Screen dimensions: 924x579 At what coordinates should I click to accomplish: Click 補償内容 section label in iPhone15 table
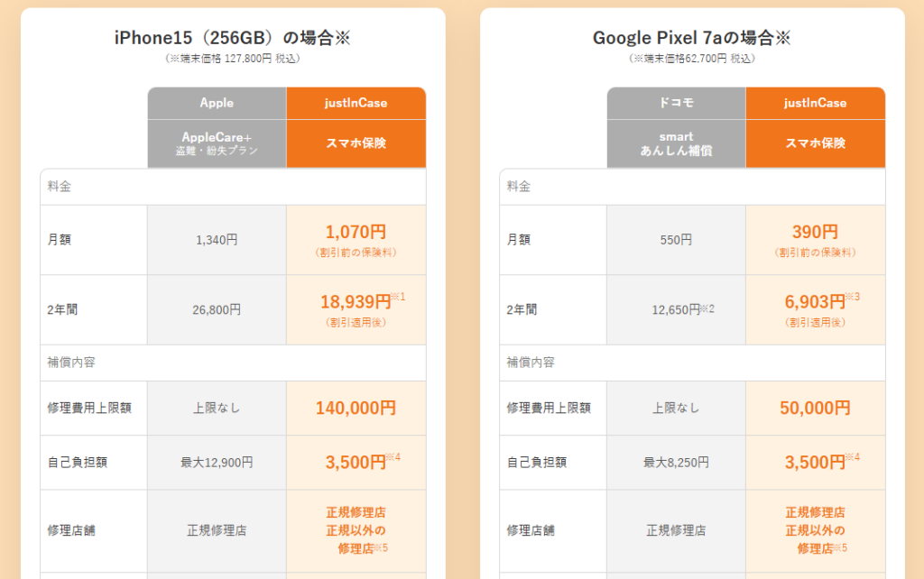pos(71,363)
